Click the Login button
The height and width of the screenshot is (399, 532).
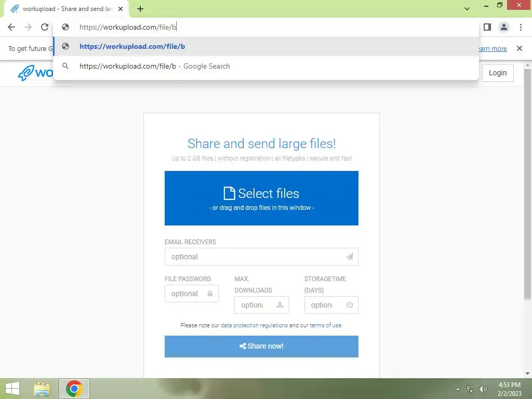click(497, 73)
